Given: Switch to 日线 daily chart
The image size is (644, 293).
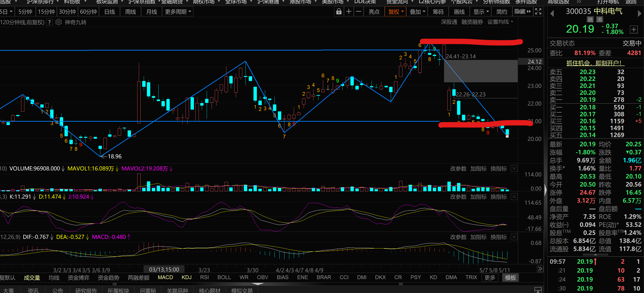Looking at the screenshot, I should [109, 12].
